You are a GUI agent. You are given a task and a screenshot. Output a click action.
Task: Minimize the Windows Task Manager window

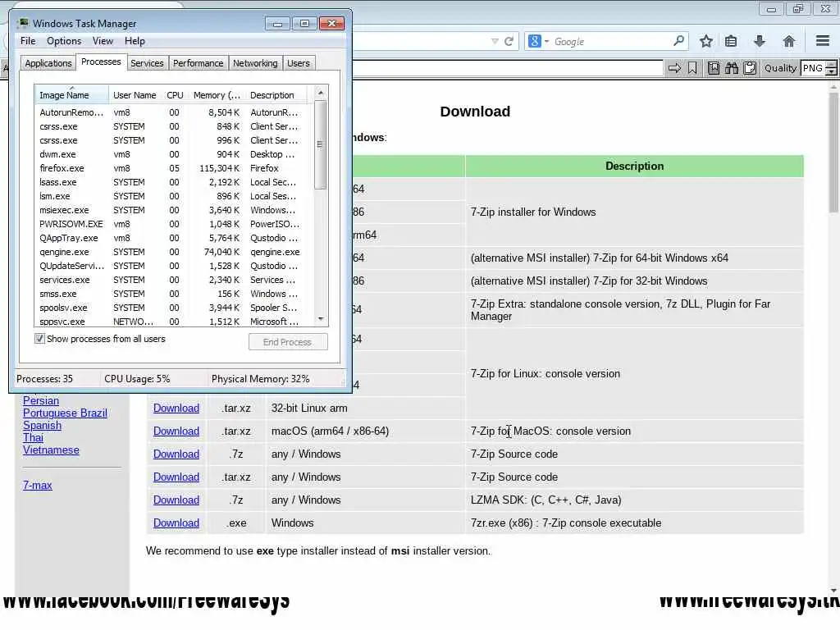[277, 24]
